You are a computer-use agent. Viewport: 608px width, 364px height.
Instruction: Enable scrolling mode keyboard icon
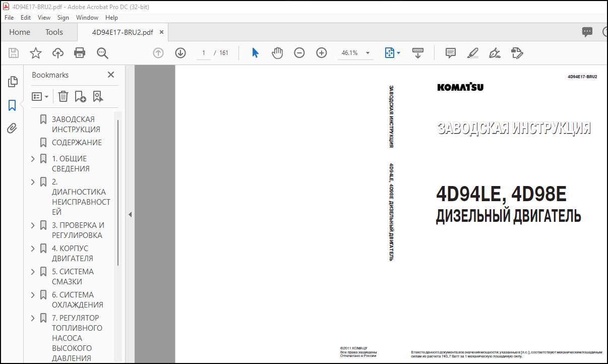point(418,53)
